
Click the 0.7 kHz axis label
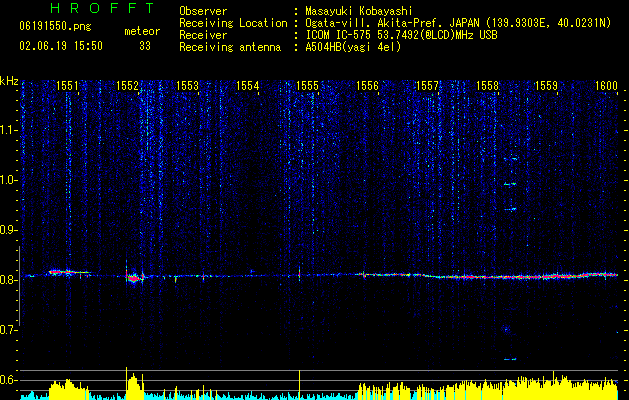pos(8,330)
